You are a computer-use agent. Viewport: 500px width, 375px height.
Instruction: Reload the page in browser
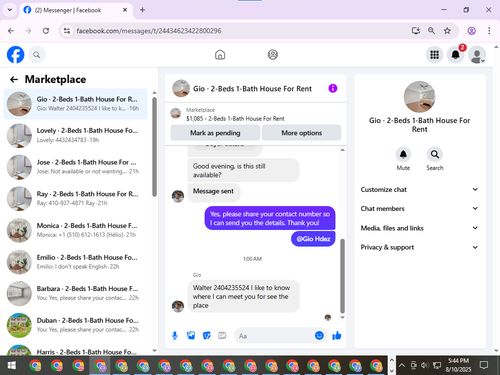click(x=46, y=31)
